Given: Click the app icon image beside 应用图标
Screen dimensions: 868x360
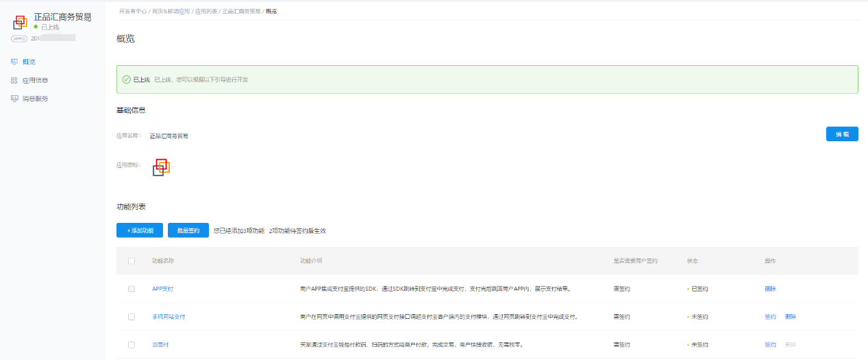Looking at the screenshot, I should coord(161,167).
